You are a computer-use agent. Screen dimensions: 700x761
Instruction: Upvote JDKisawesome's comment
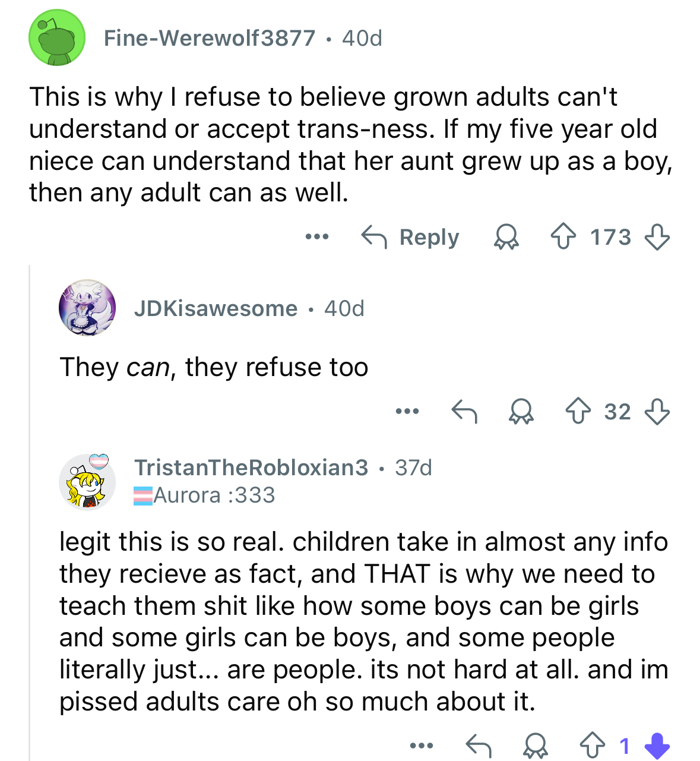tap(578, 412)
